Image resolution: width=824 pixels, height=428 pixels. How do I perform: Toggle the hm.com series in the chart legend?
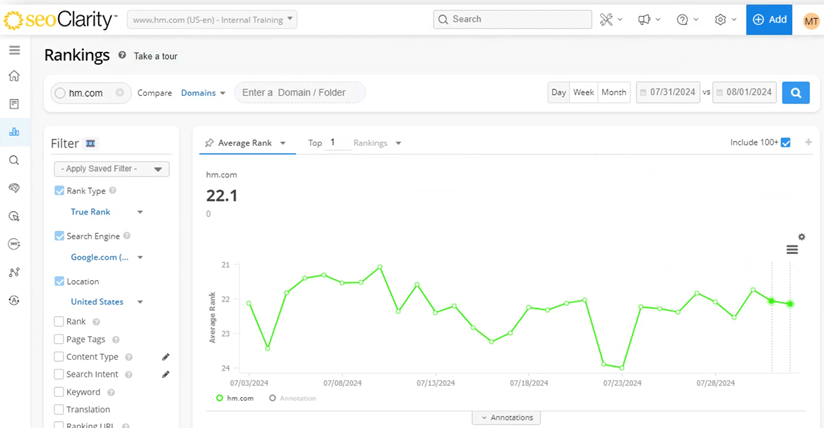(235, 398)
